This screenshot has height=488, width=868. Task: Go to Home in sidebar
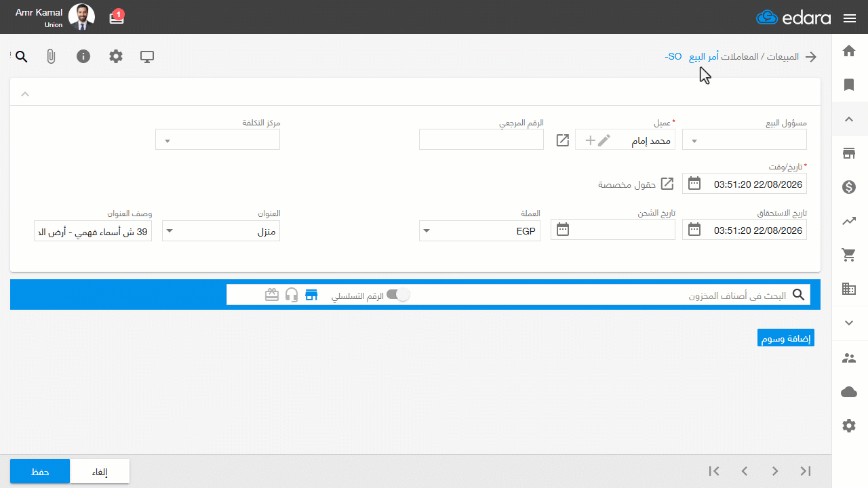coord(849,51)
